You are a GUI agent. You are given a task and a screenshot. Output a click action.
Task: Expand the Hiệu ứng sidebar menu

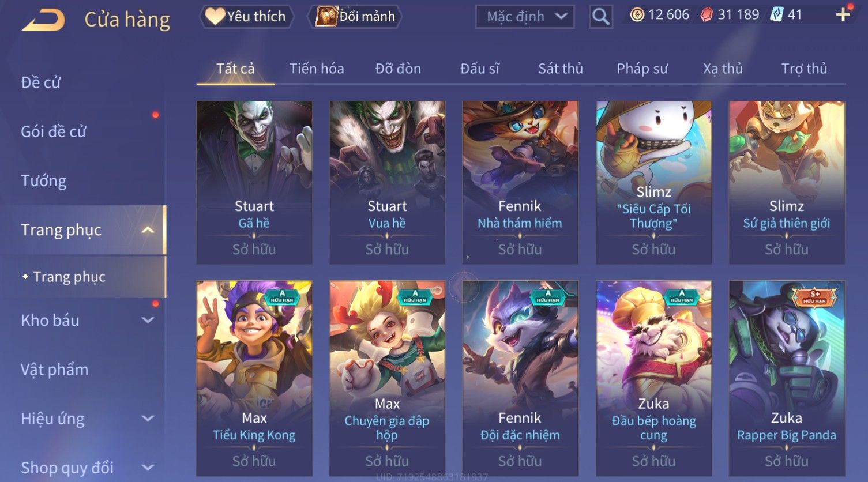coord(148,419)
